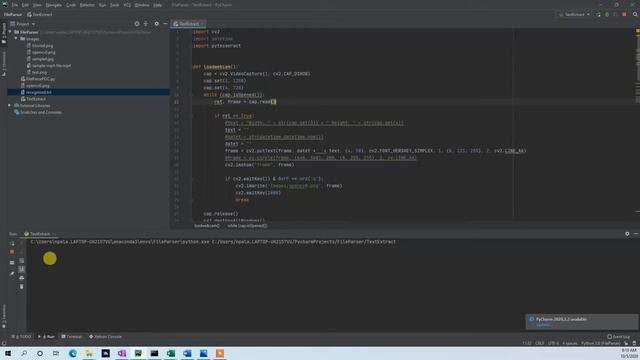The image size is (640, 360).
Task: Open the File menu
Action: coord(15,5)
